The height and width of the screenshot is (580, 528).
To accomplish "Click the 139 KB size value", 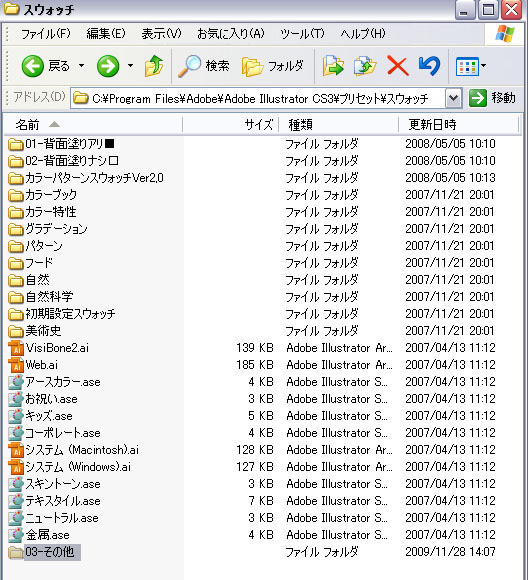I will 255,348.
